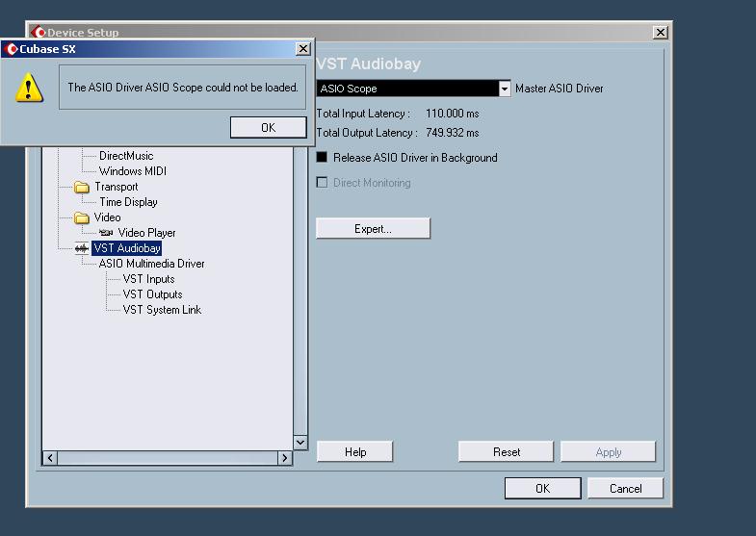
Task: Click the Master ASIO Driver label
Action: pos(560,89)
